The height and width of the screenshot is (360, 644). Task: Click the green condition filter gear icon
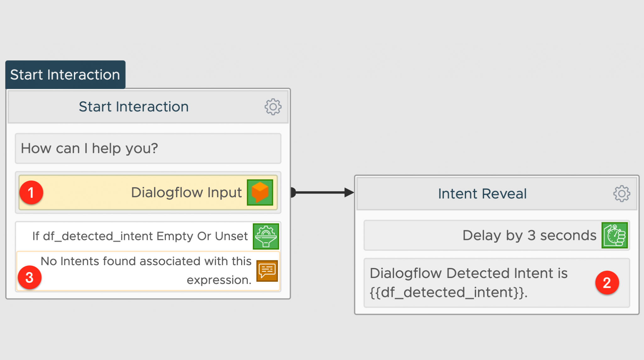[x=266, y=236]
